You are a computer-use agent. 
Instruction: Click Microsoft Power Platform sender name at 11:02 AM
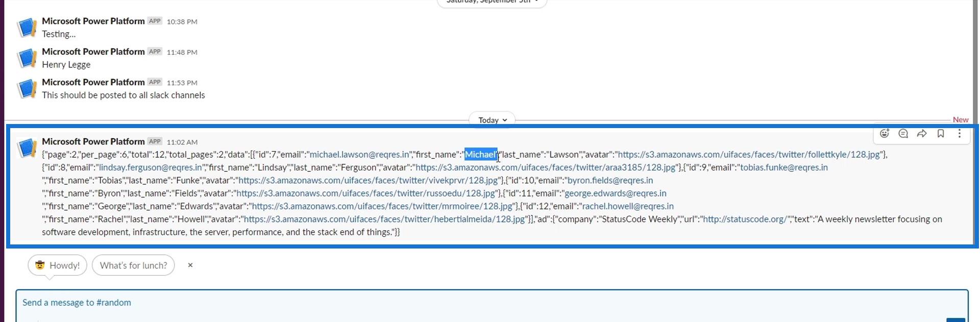tap(93, 141)
